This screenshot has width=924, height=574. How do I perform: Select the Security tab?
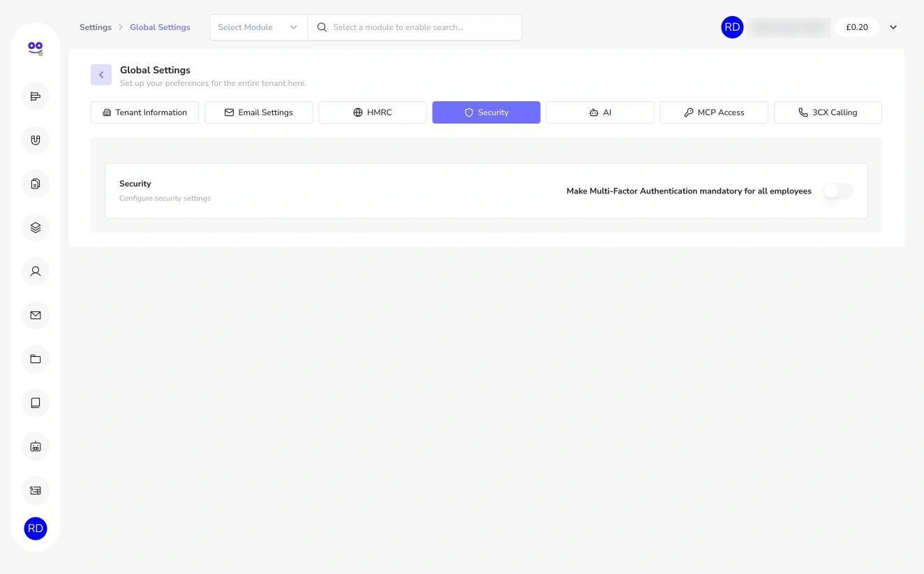[486, 112]
